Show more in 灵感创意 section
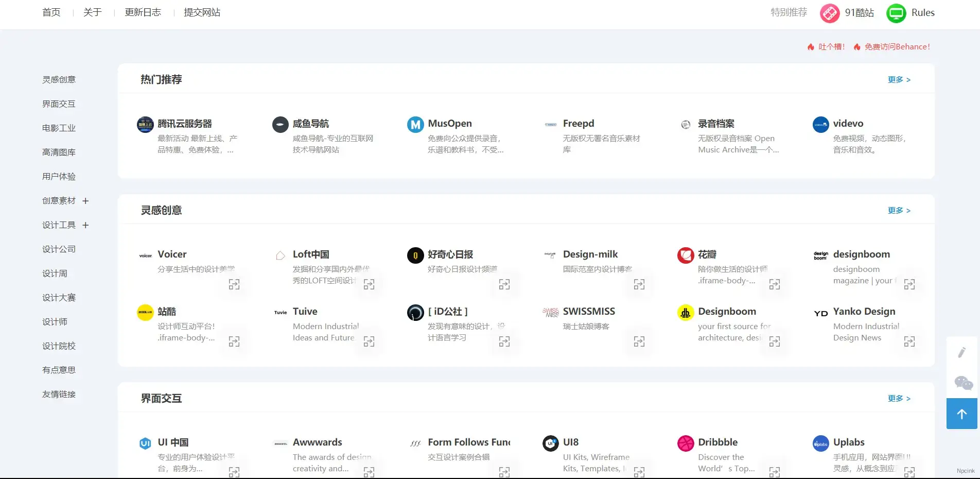This screenshot has width=980, height=479. [899, 211]
